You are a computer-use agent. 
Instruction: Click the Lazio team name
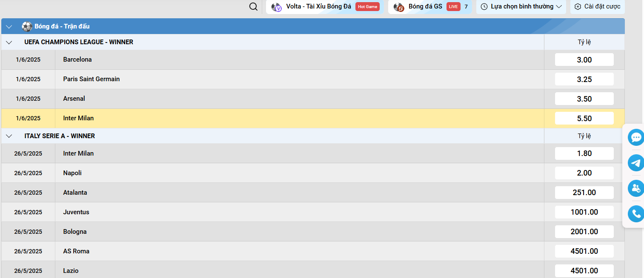(x=71, y=271)
